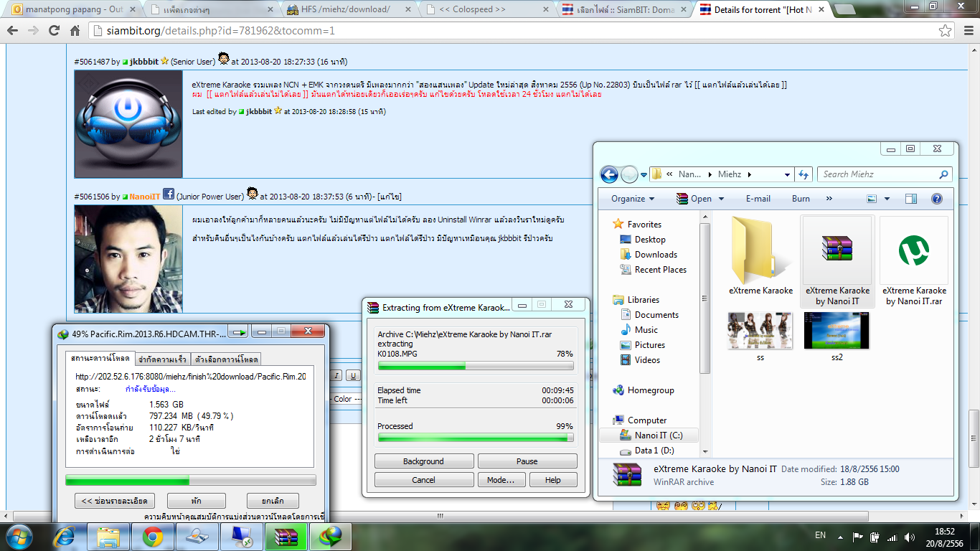Click the Chrome address bar URL
Viewport: 980px width, 551px height.
coord(222,32)
